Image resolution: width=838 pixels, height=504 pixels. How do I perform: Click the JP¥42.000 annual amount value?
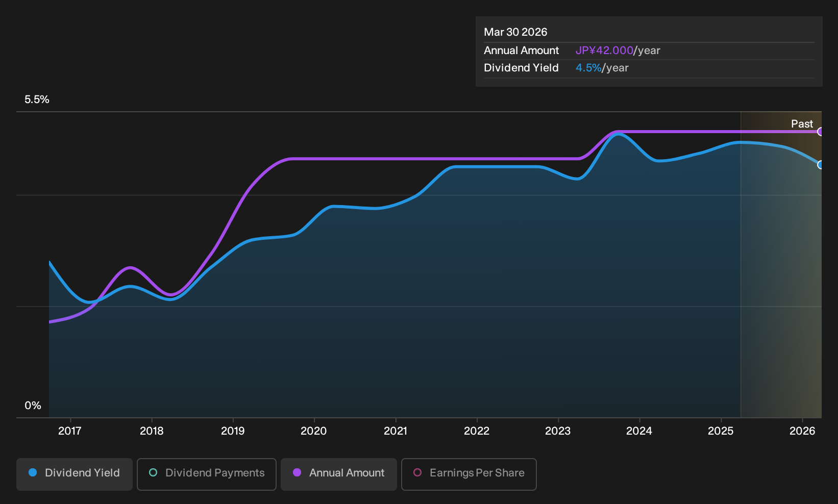tap(604, 51)
